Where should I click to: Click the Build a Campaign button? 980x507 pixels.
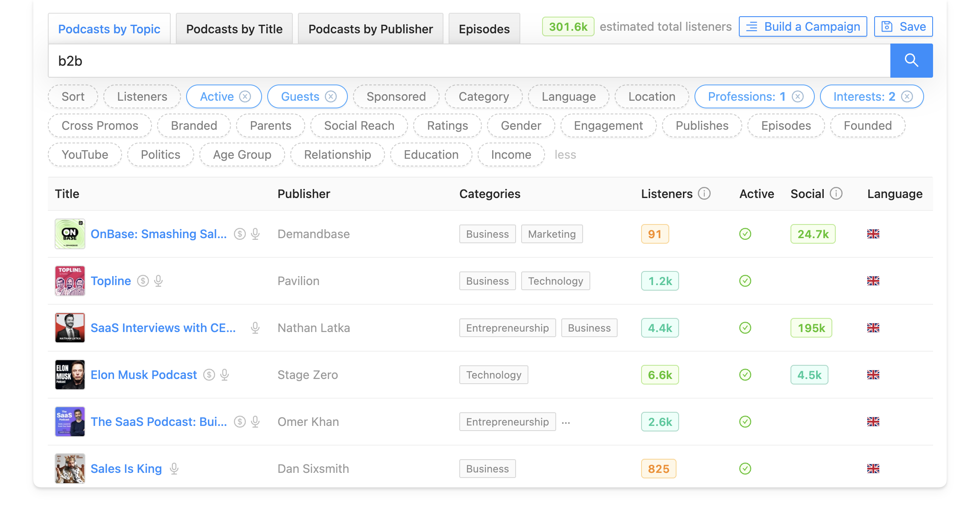point(802,26)
